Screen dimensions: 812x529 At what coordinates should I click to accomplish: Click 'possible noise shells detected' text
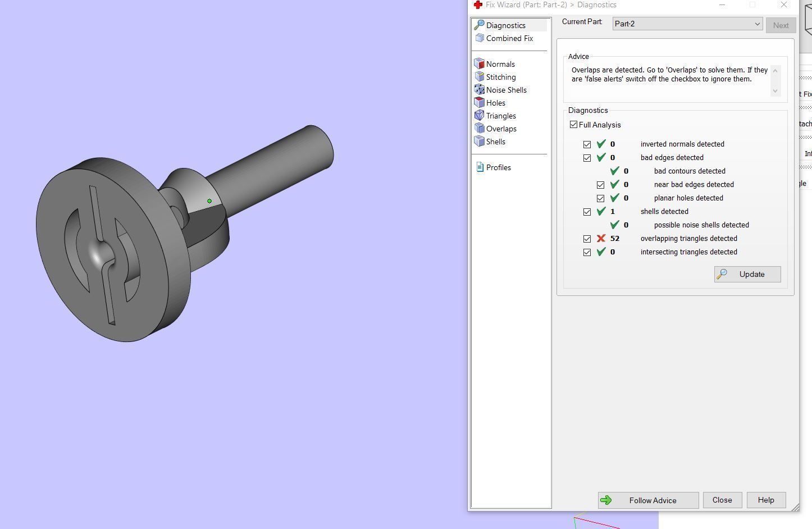coord(701,225)
